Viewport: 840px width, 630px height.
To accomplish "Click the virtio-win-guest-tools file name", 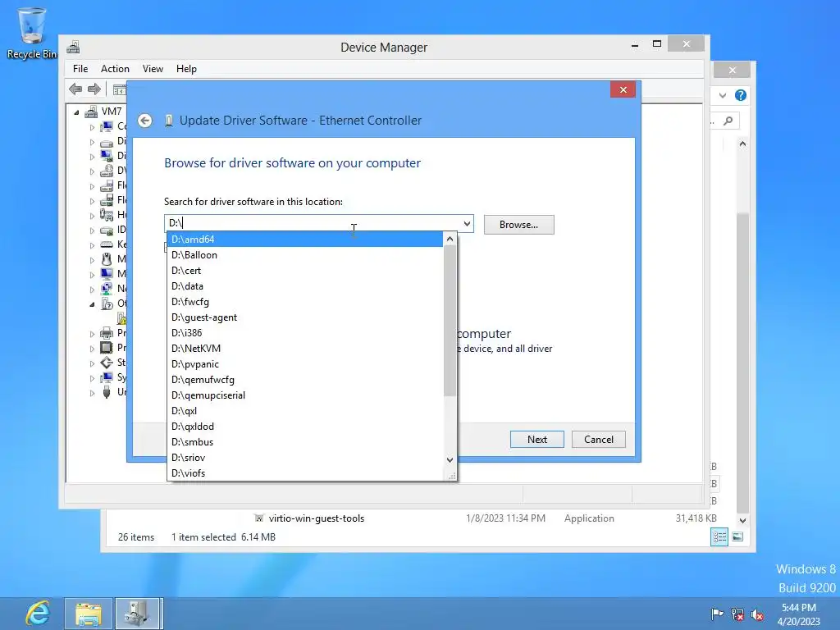I will (x=317, y=518).
